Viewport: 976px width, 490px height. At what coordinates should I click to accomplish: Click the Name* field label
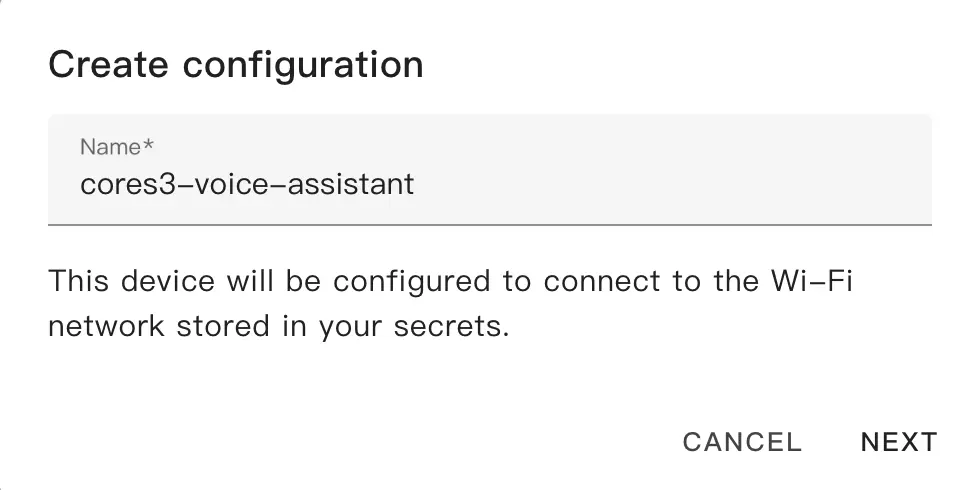tap(116, 147)
